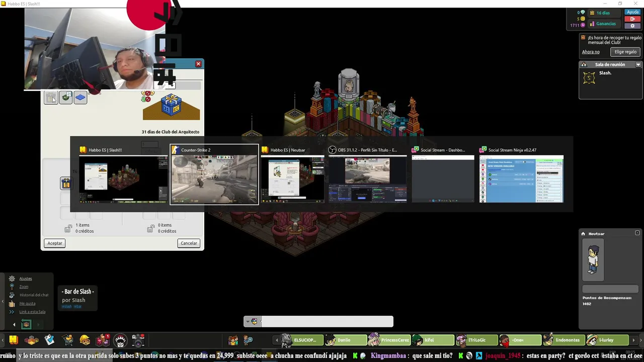Select the green pet icon in trade window
The image size is (644, 362).
pyautogui.click(x=66, y=98)
